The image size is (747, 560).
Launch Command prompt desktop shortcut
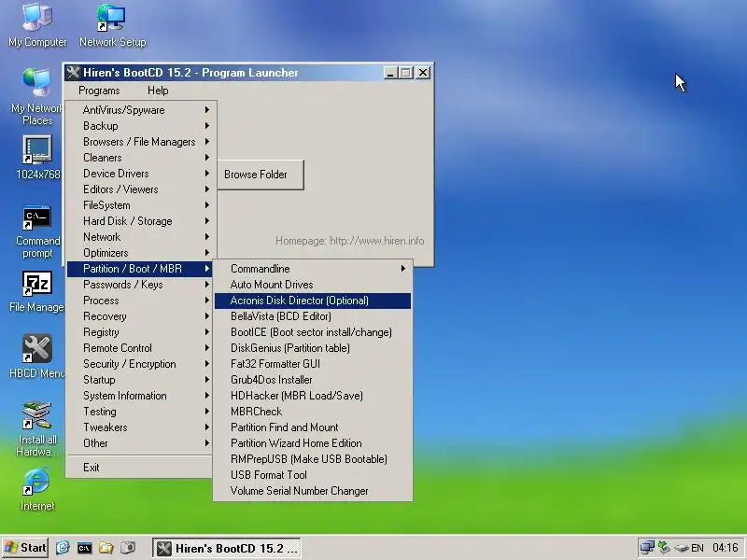click(x=37, y=231)
